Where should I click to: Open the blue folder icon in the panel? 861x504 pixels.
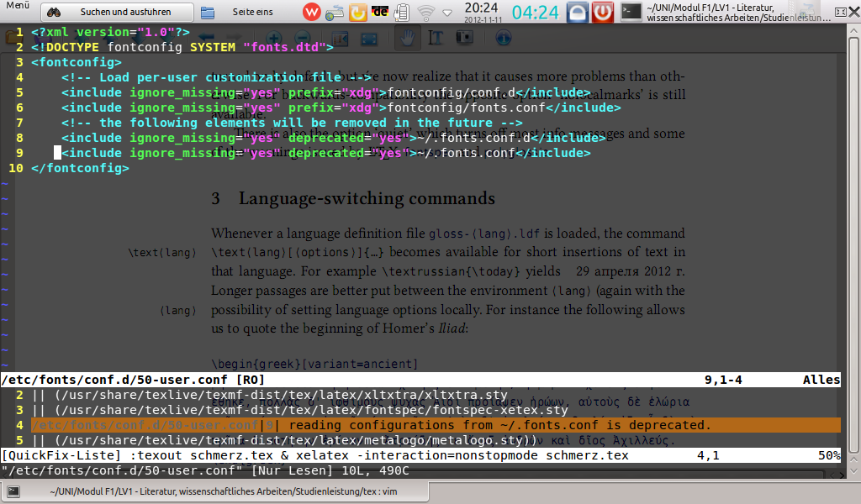(x=208, y=13)
